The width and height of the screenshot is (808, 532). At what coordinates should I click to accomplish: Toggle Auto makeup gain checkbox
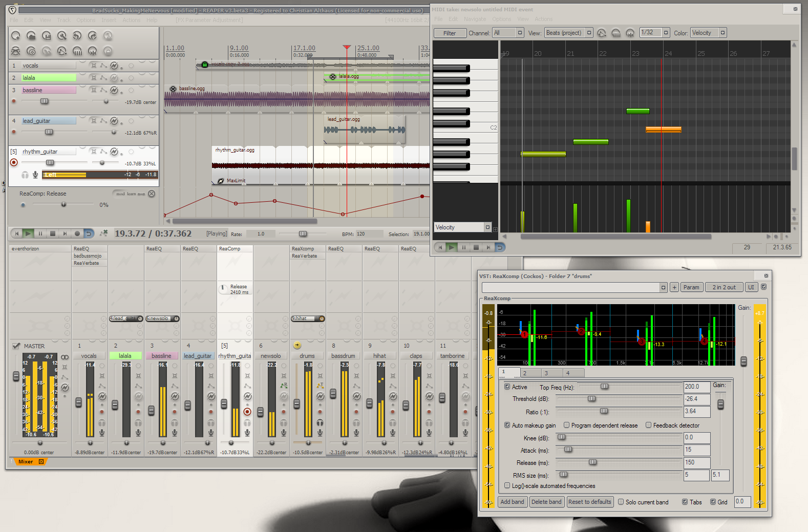click(x=507, y=425)
